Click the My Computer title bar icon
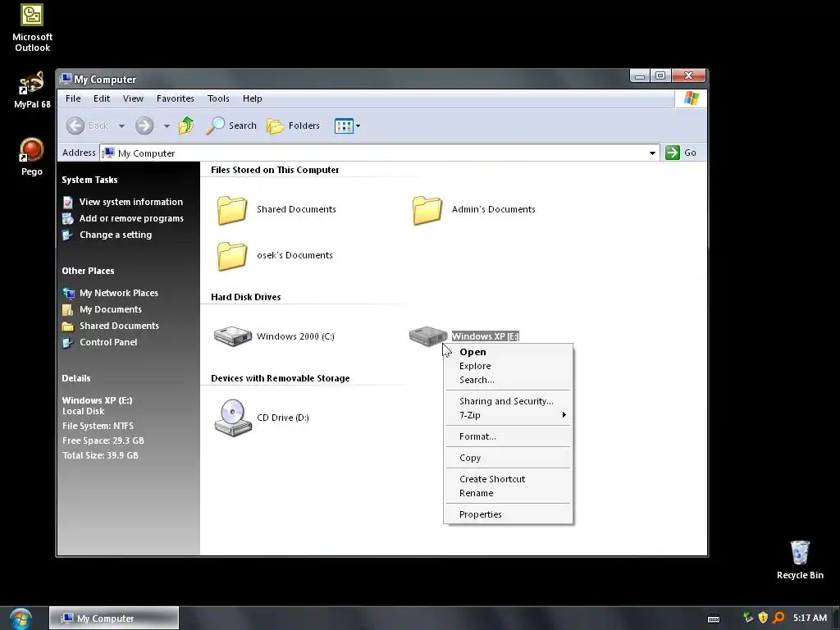 (66, 79)
